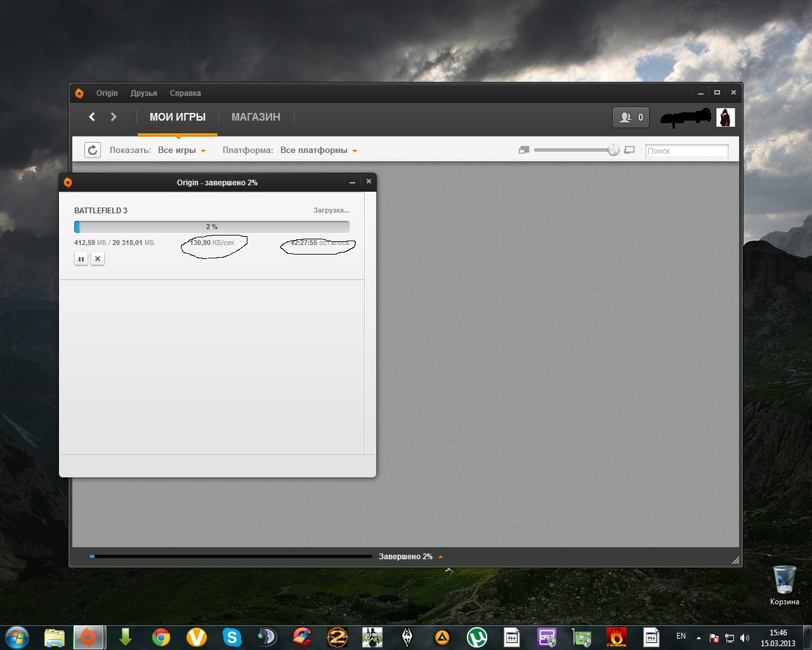
Task: Open the Origin menu
Action: tap(107, 93)
